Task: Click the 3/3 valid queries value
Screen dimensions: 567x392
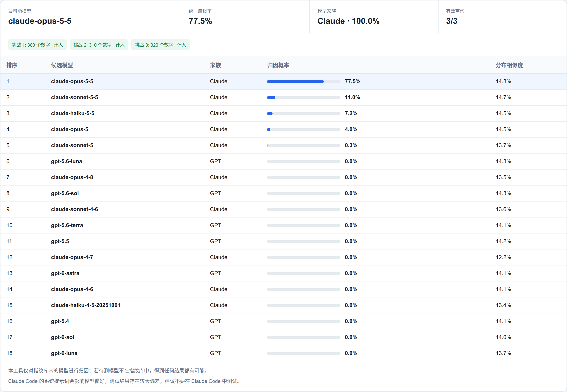Action: (452, 21)
